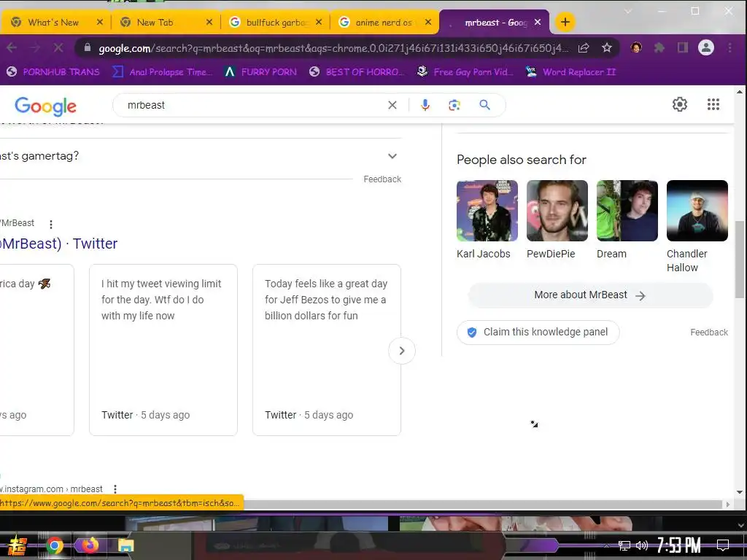Open the Extensions puzzle menu
This screenshot has height=560, width=747.
pyautogui.click(x=659, y=47)
